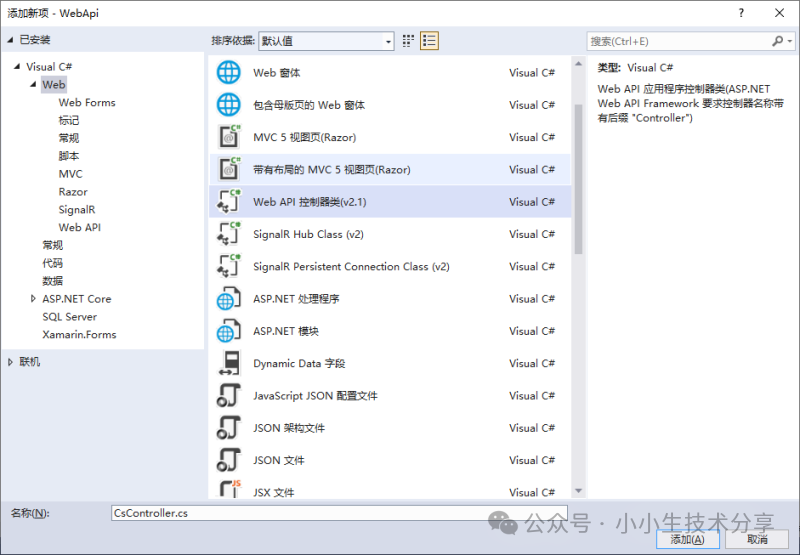Screen dimensions: 800x555
Task: Collapse the 已安装 tree section
Action: [10, 40]
